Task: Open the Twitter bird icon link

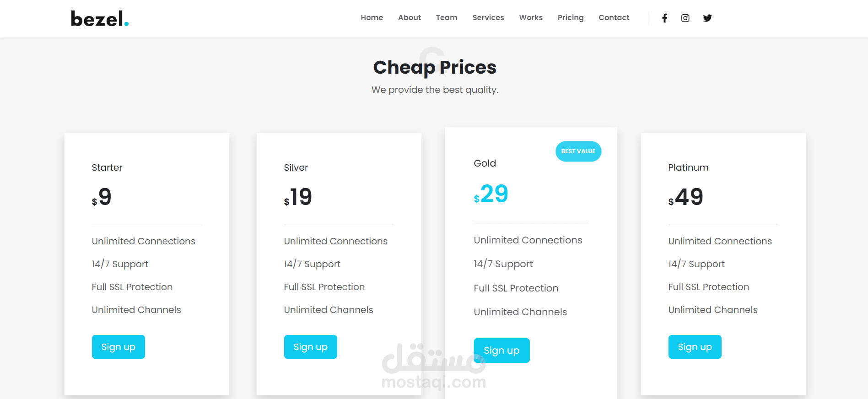Action: tap(707, 18)
